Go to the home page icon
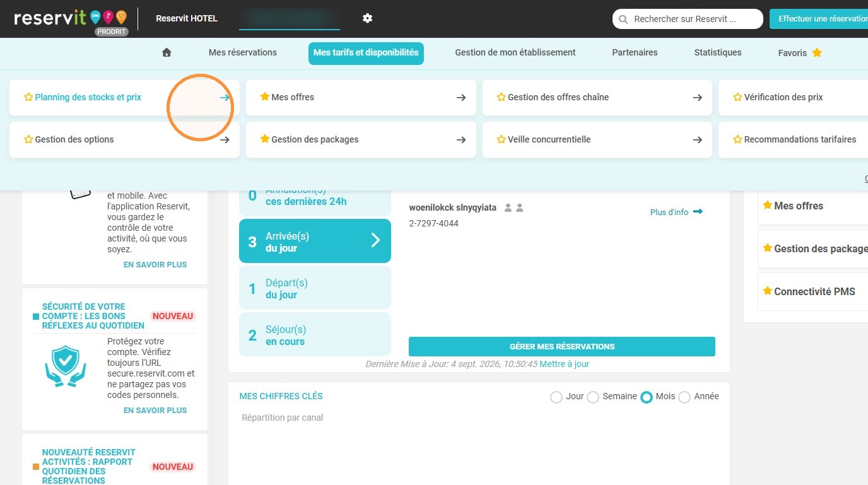Viewport: 868px width, 485px height. [x=167, y=53]
